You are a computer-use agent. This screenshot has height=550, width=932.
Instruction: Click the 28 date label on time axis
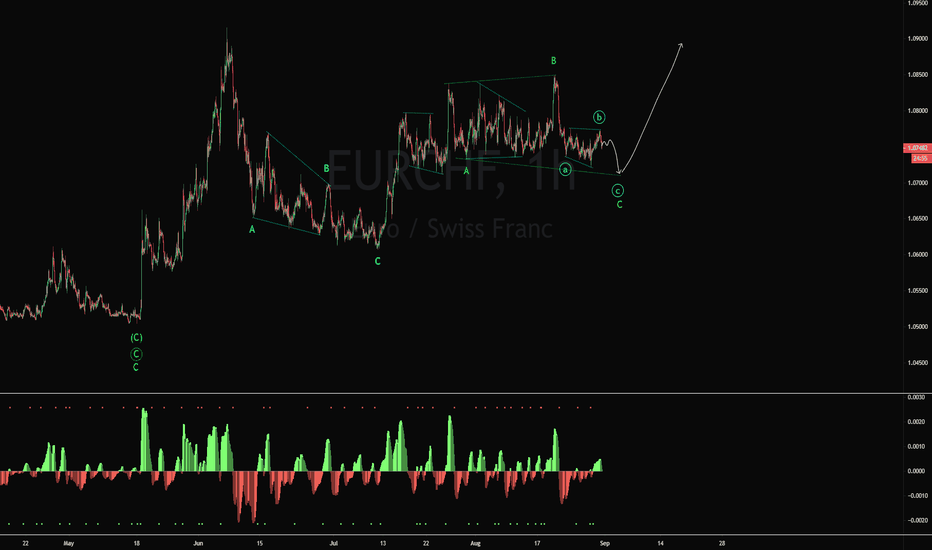point(722,543)
